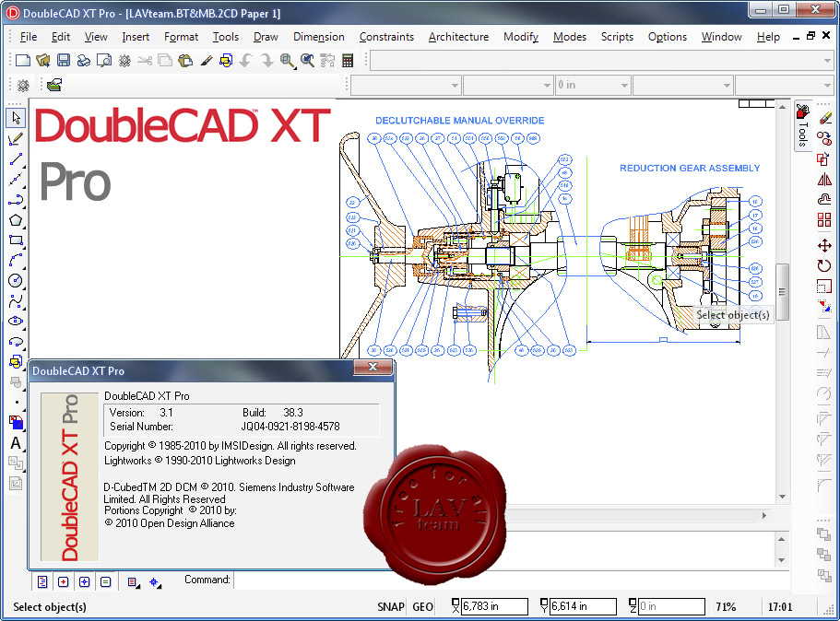Click the Move arrows tool on right toolbar
Image resolution: width=840 pixels, height=621 pixels.
coord(824,245)
